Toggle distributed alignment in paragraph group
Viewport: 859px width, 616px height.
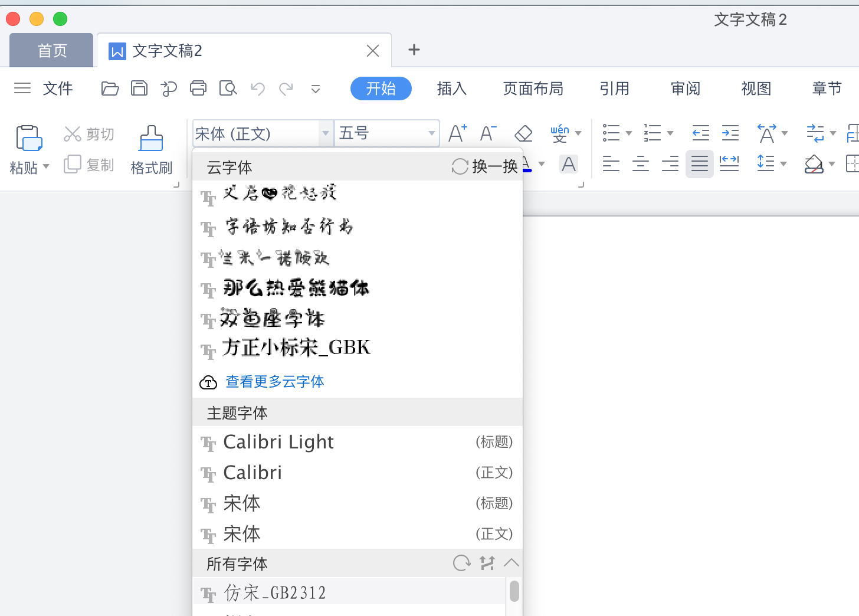730,163
